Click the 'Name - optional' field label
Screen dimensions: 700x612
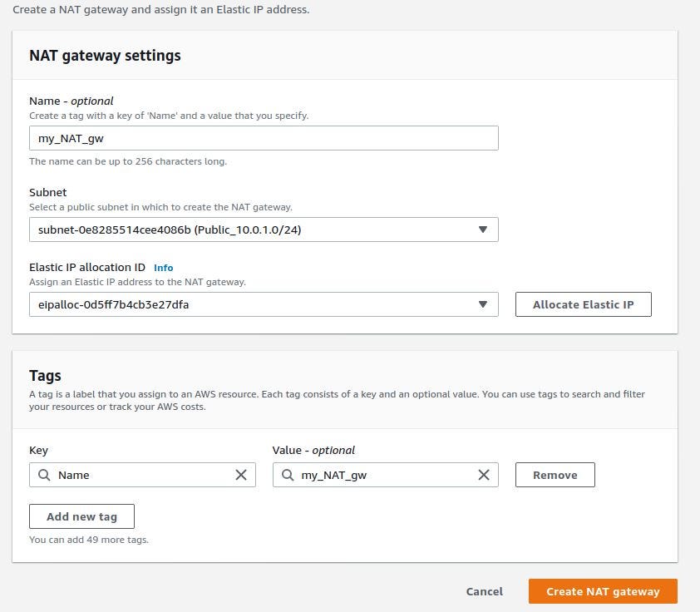(71, 101)
